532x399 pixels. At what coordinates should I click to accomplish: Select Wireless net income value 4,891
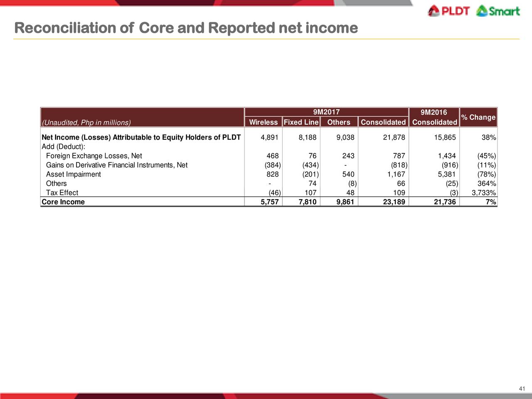coord(269,138)
